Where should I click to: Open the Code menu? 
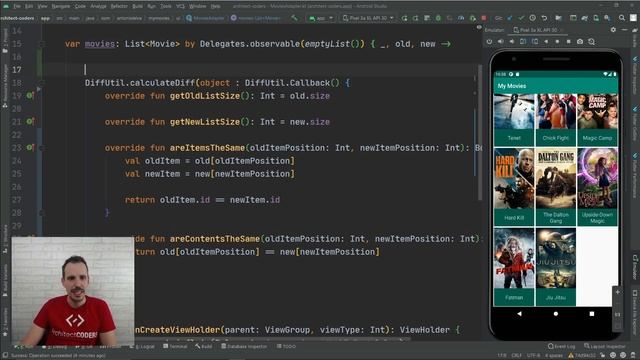[x=80, y=6]
